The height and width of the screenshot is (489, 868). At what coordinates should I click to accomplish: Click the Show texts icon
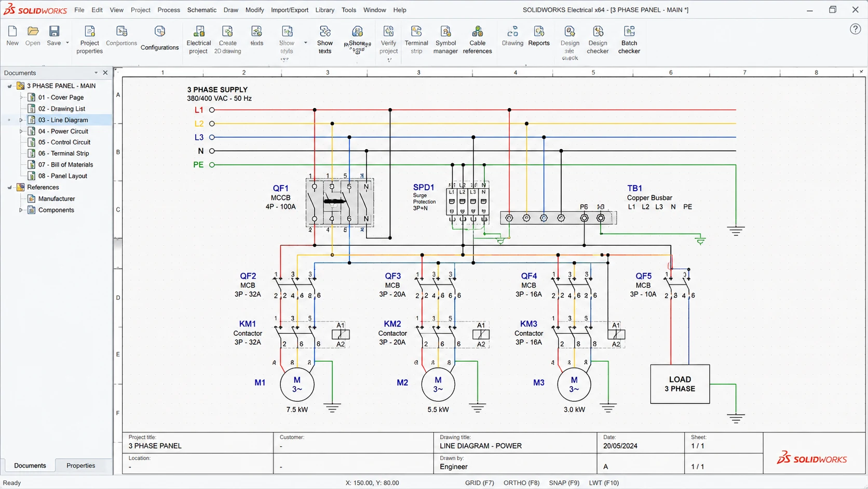pyautogui.click(x=325, y=32)
